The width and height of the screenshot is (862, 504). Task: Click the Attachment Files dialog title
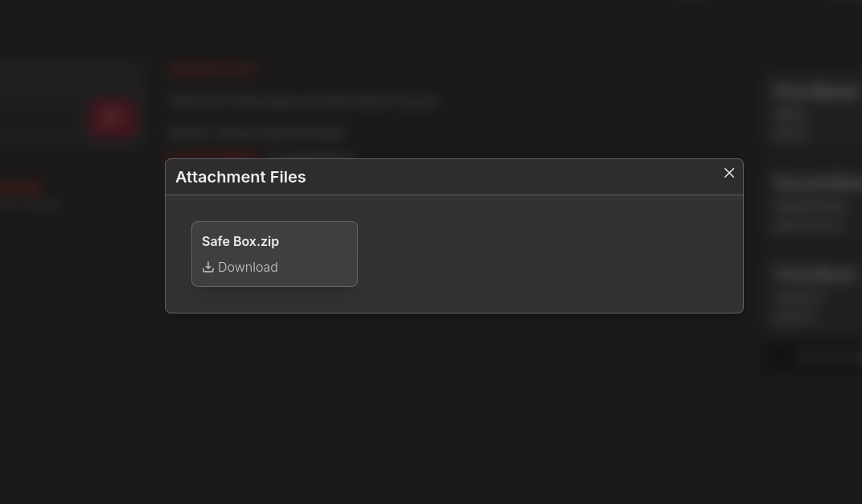coord(240,177)
